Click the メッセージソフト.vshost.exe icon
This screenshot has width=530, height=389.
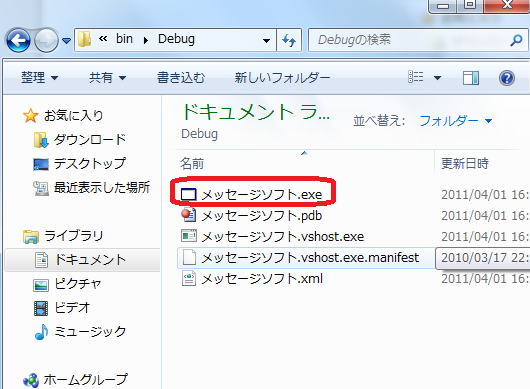tap(188, 236)
